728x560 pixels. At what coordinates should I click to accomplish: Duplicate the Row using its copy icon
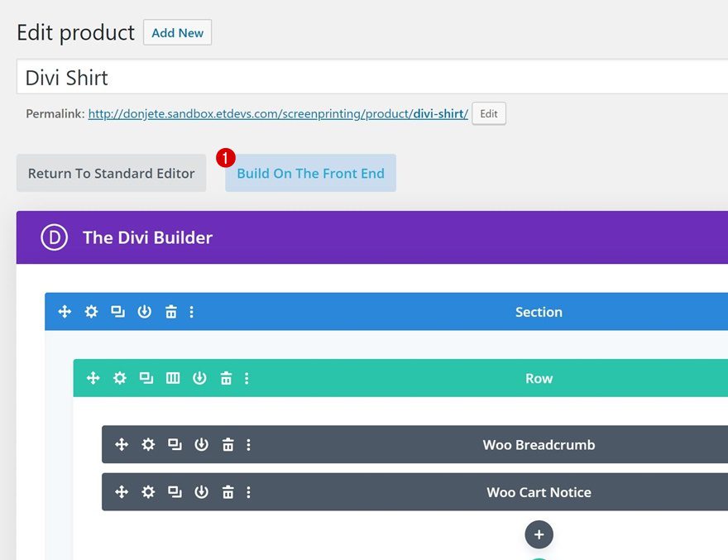coord(146,378)
